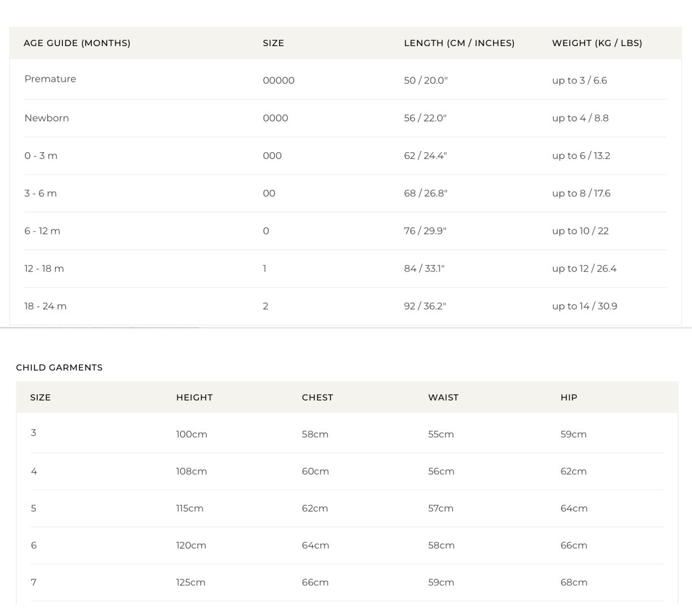Click the up to 10 / 22 weight cell

point(580,231)
